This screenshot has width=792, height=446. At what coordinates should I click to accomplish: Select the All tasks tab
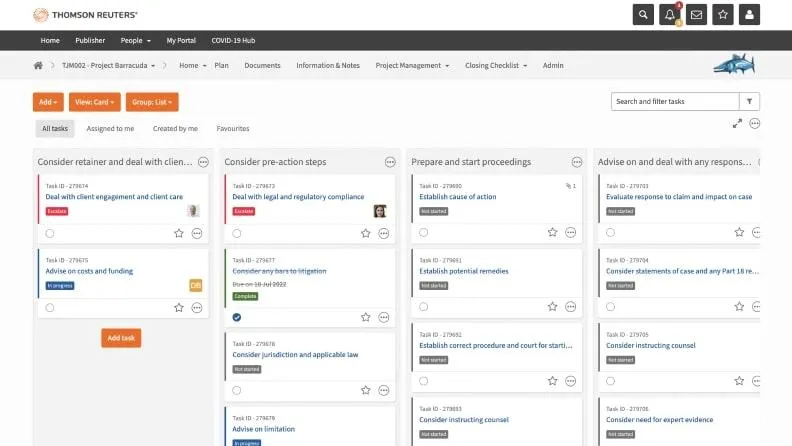coord(55,128)
